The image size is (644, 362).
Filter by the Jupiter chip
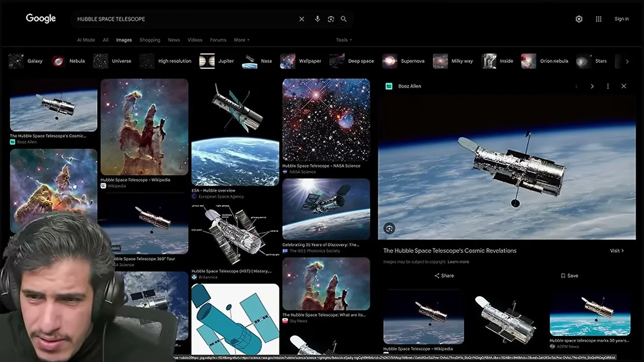tap(217, 61)
